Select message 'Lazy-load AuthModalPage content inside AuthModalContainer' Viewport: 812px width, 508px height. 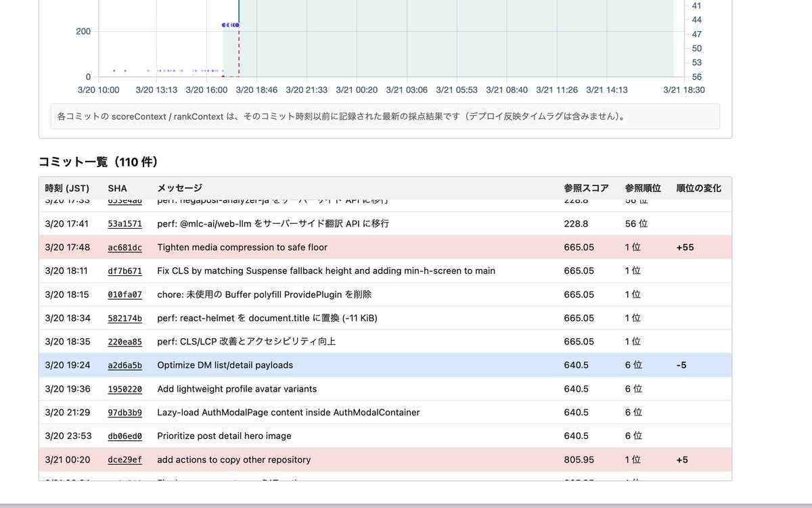point(288,413)
